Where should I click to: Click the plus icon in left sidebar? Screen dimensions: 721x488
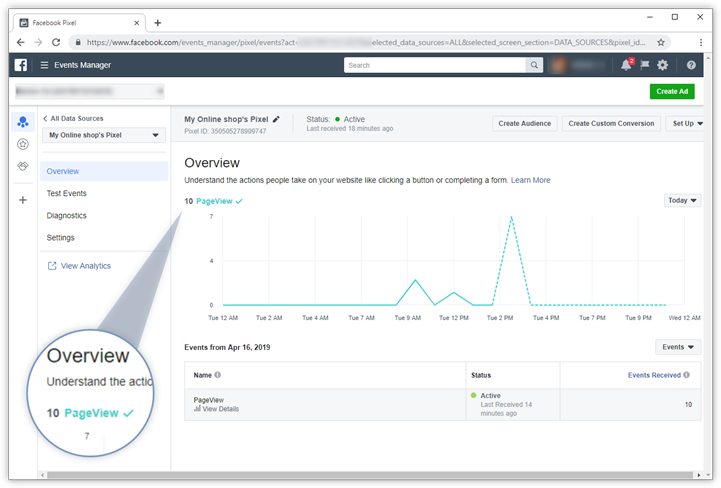[x=23, y=200]
